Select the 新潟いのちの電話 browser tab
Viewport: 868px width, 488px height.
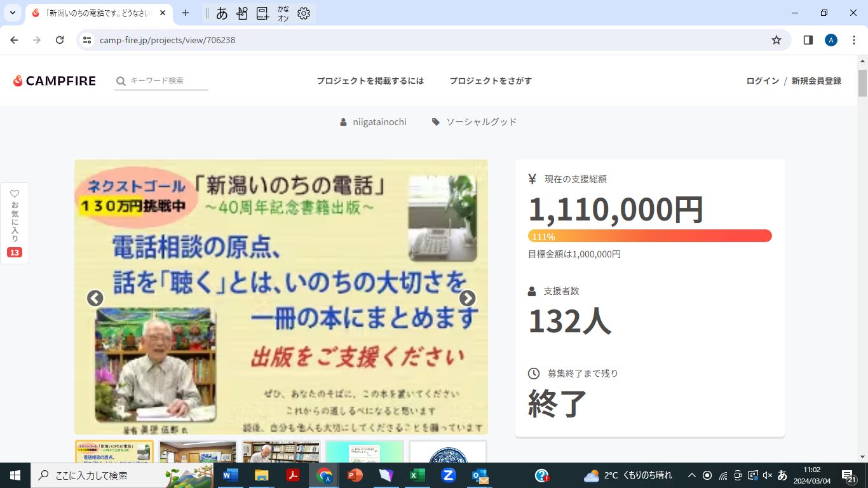[x=98, y=13]
